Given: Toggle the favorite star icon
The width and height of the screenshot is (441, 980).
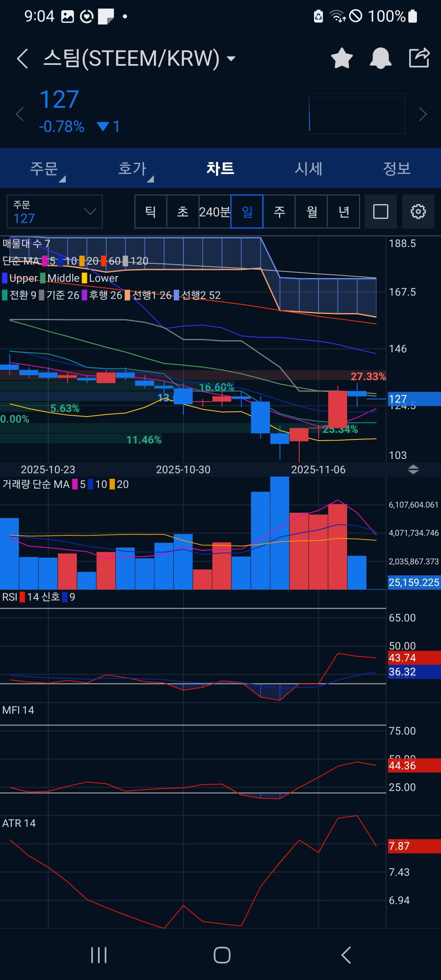Looking at the screenshot, I should pos(342,58).
